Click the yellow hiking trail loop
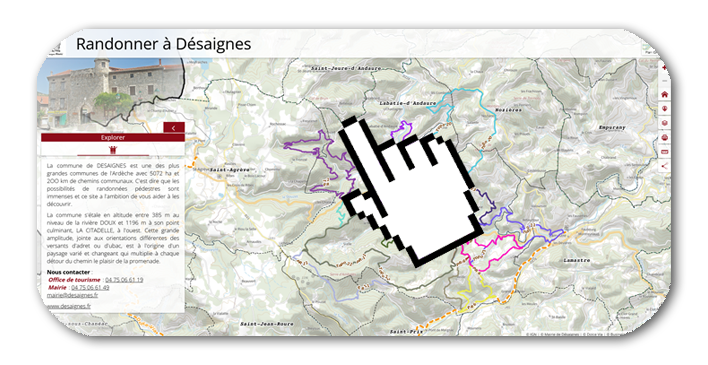Image resolution: width=708 pixels, height=365 pixels. click(x=475, y=290)
